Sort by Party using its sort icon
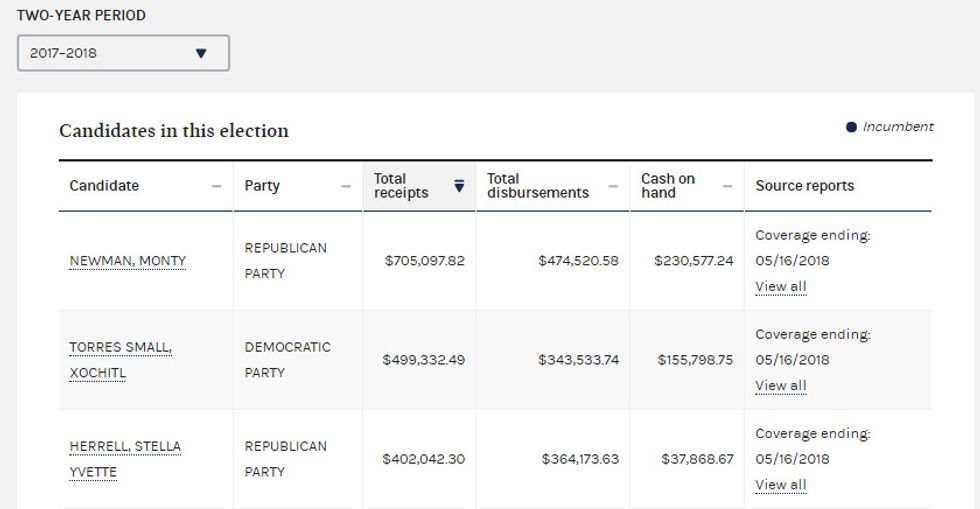 (346, 186)
